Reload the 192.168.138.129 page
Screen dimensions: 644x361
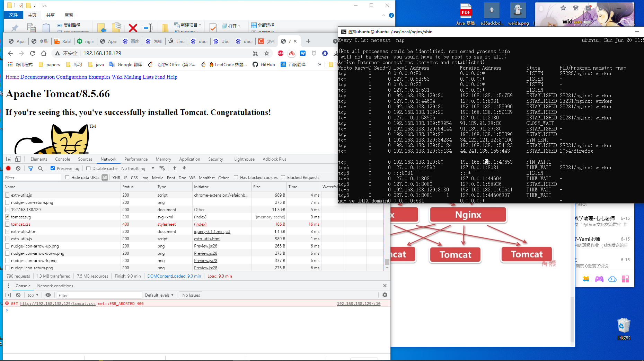point(33,53)
